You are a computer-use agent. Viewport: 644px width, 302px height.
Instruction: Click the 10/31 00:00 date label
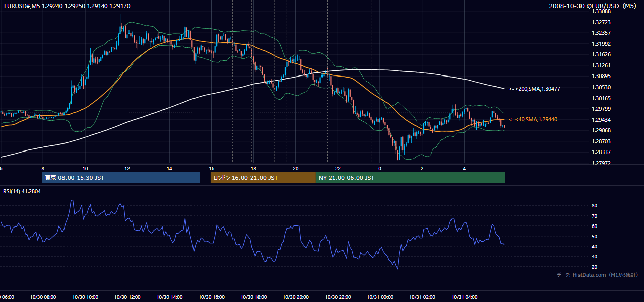point(380,297)
